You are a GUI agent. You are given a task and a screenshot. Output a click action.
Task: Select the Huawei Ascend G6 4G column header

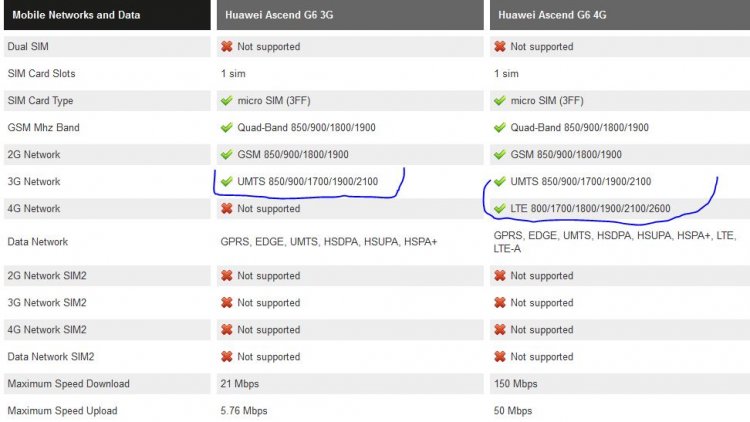coord(620,15)
